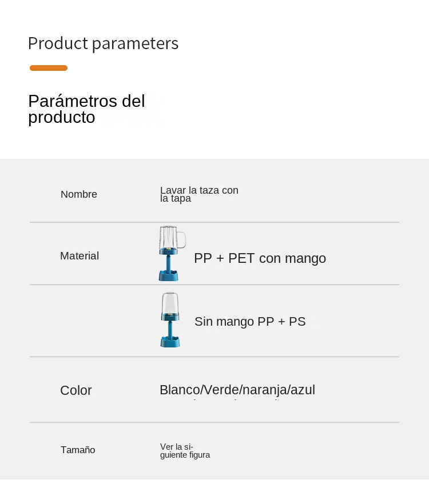Click the blue base of the handled cup washer

(x=168, y=275)
